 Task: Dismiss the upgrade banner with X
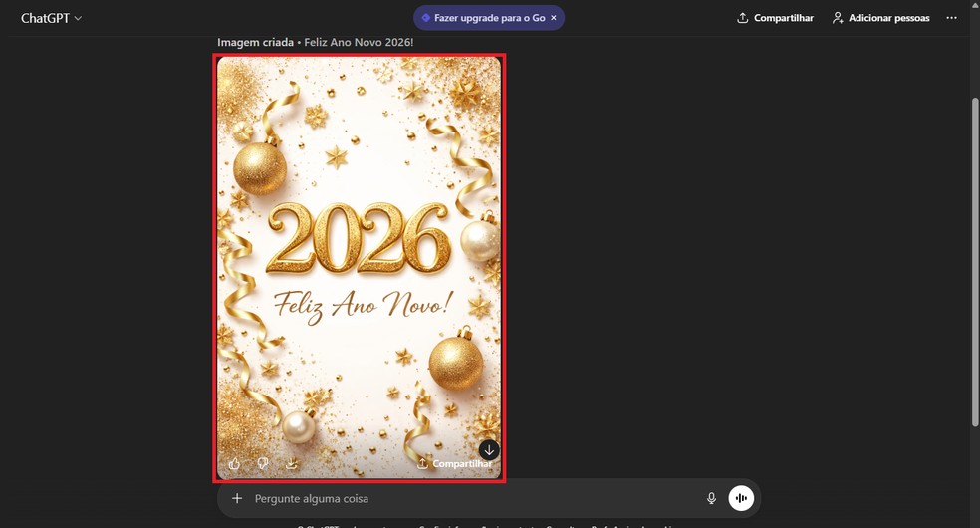553,18
